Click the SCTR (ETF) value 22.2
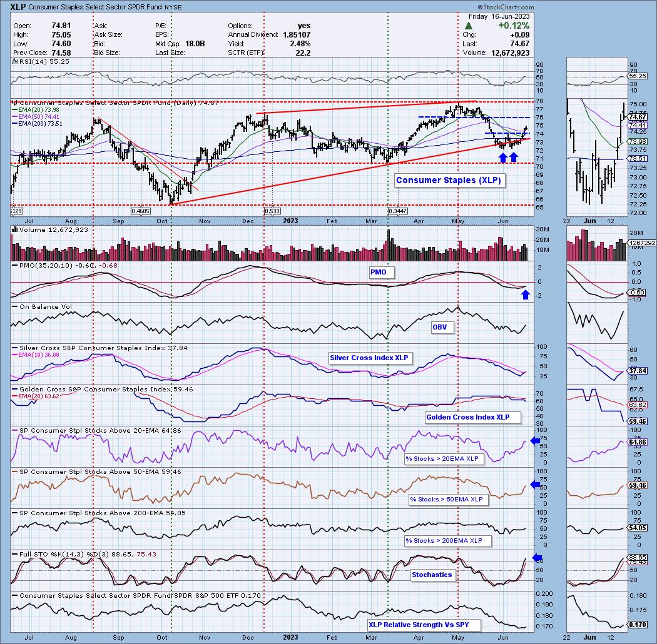The height and width of the screenshot is (644, 657). (x=303, y=53)
